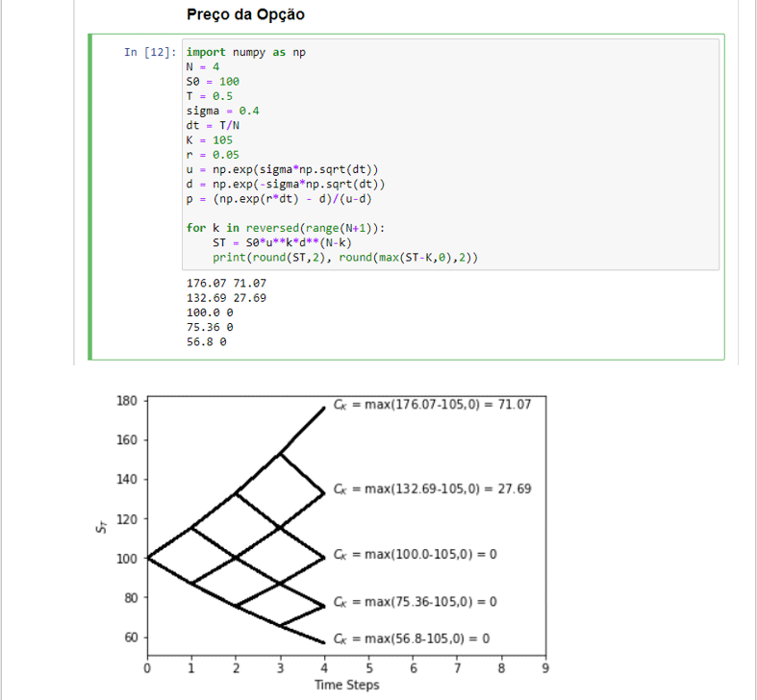The image size is (757, 700).
Task: Click the "sigma = 0.4" code line
Action: (222, 111)
